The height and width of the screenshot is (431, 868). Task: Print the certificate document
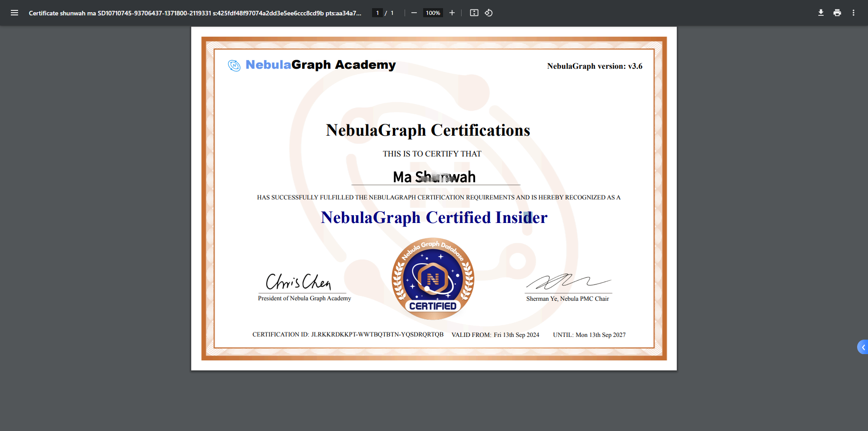pos(837,13)
